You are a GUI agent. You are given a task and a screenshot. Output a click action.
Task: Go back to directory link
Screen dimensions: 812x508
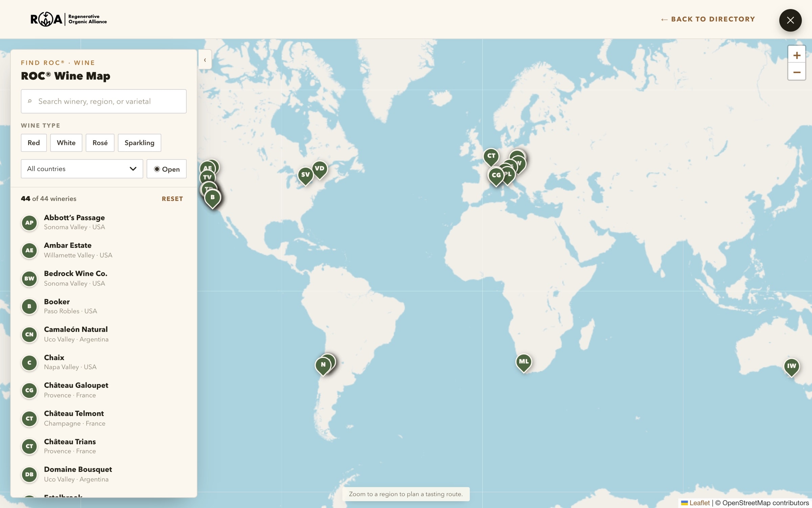tap(708, 19)
